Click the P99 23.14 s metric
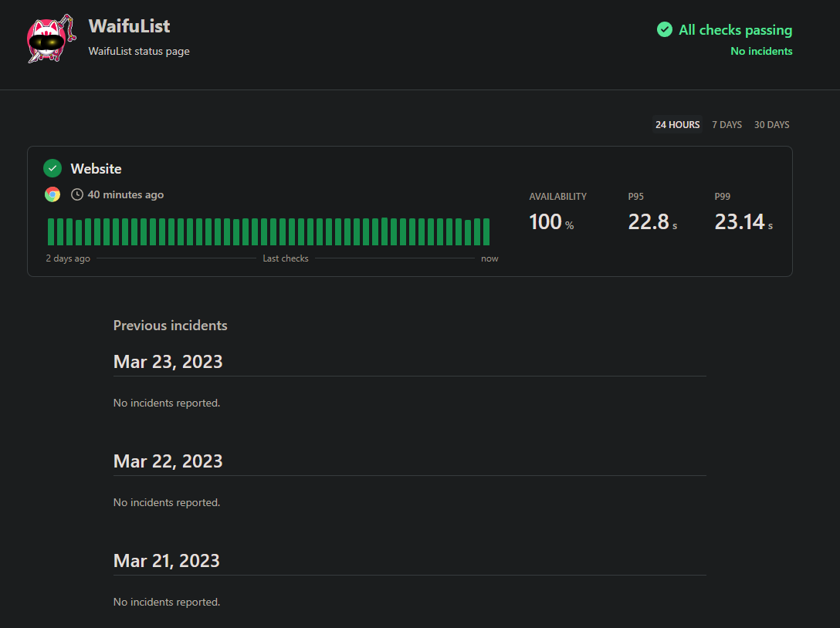The height and width of the screenshot is (628, 840). [x=743, y=222]
